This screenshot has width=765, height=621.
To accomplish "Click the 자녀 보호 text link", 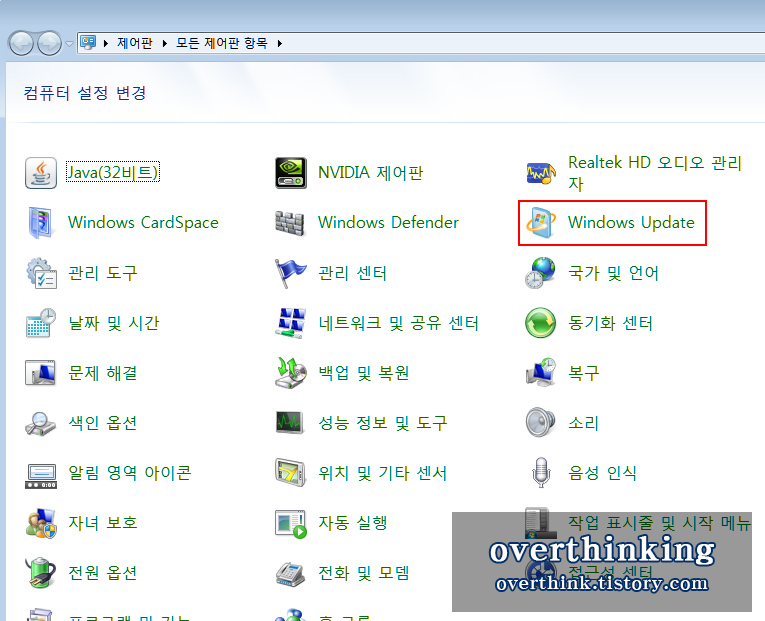I will [x=102, y=523].
